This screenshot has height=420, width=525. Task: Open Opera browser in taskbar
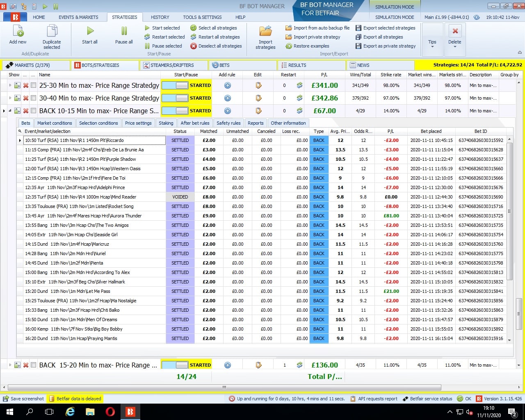[110, 412]
